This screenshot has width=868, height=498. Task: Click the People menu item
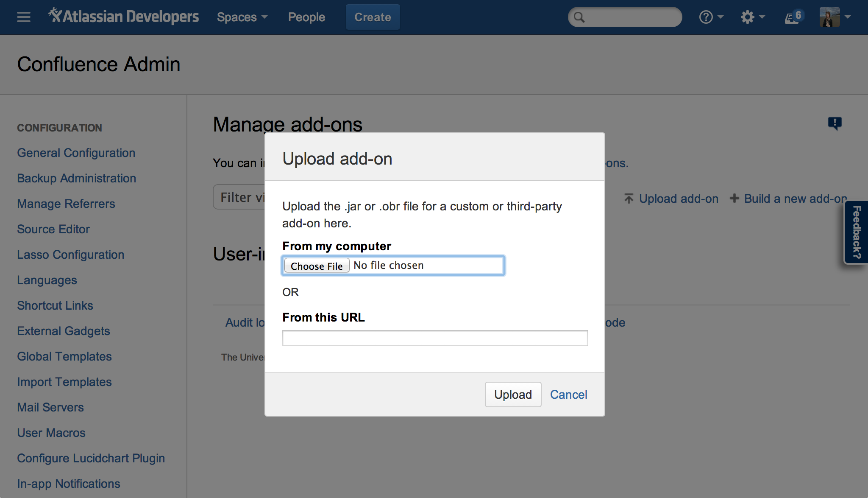pyautogui.click(x=306, y=17)
